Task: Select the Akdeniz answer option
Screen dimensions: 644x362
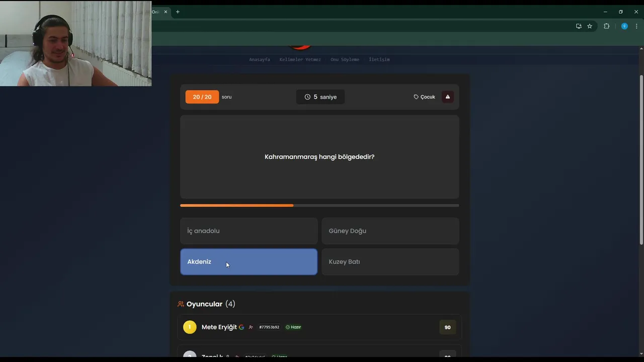Action: pos(249,262)
